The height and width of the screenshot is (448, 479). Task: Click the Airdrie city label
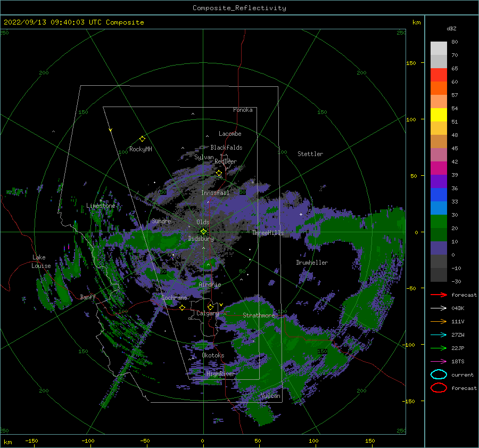pos(210,284)
